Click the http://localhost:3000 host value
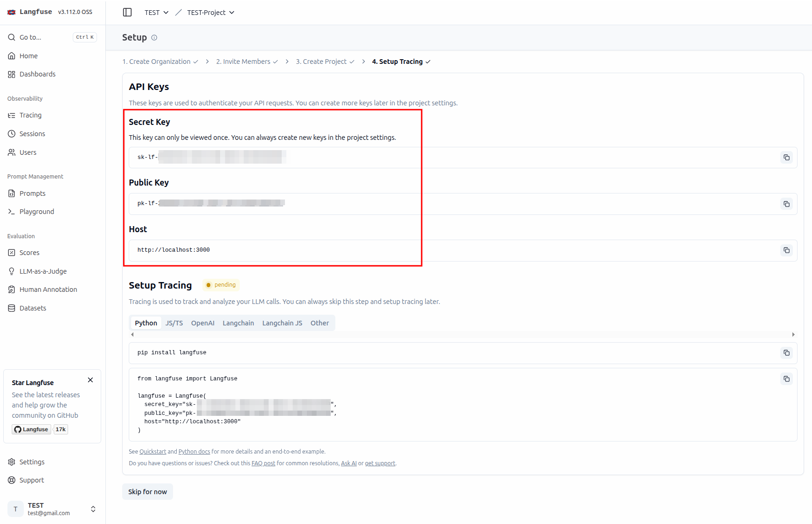This screenshot has width=812, height=524. click(174, 250)
